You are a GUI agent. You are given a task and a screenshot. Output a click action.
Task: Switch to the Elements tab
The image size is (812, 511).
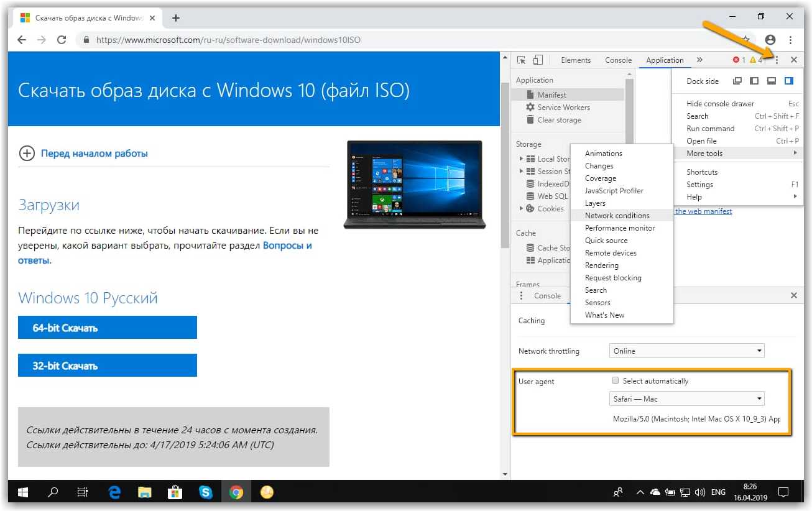tap(576, 60)
